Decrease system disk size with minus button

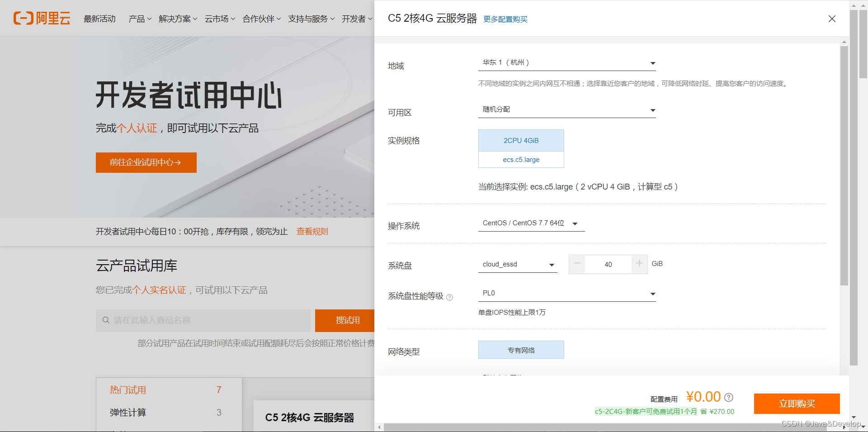577,264
